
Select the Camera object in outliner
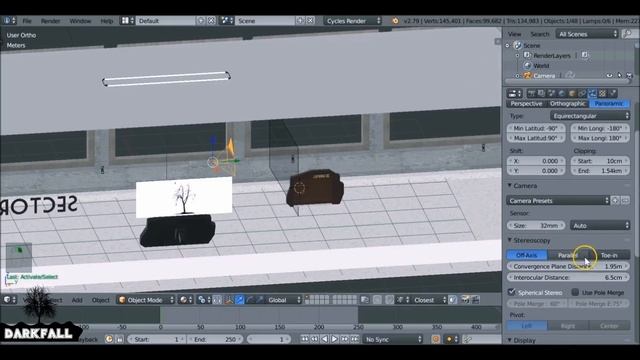(x=544, y=76)
